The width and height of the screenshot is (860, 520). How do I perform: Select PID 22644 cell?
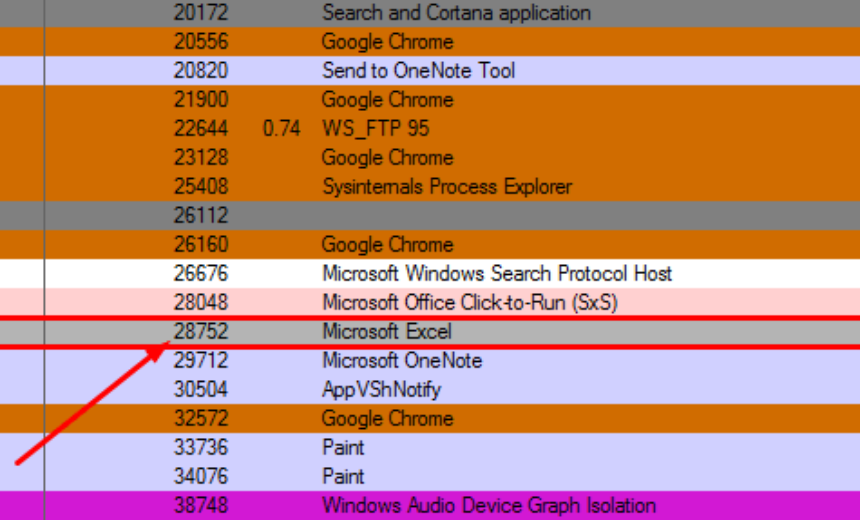[x=201, y=129]
